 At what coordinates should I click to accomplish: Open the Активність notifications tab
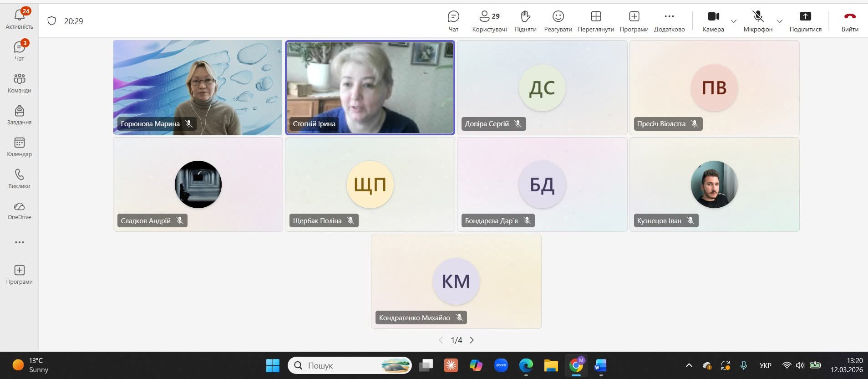tap(19, 20)
